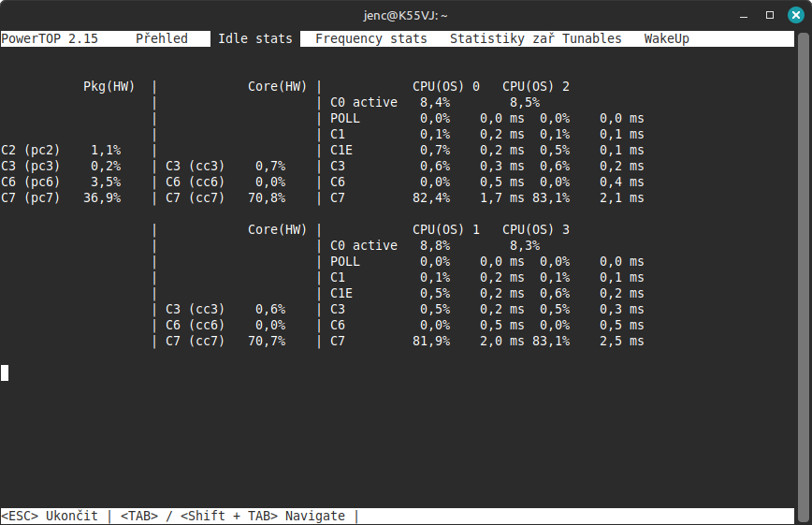Image resolution: width=812 pixels, height=525 pixels.
Task: Open the Tunables tab
Action: 591,38
